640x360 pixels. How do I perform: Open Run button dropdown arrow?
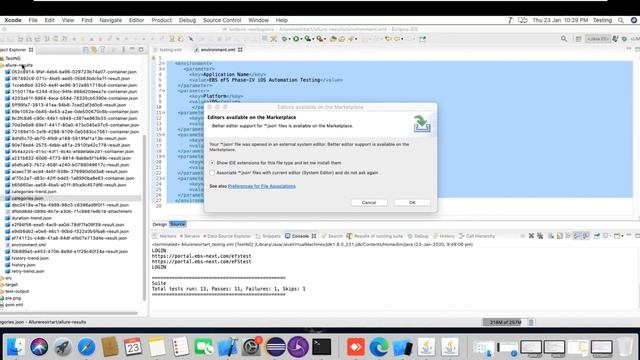point(301,39)
